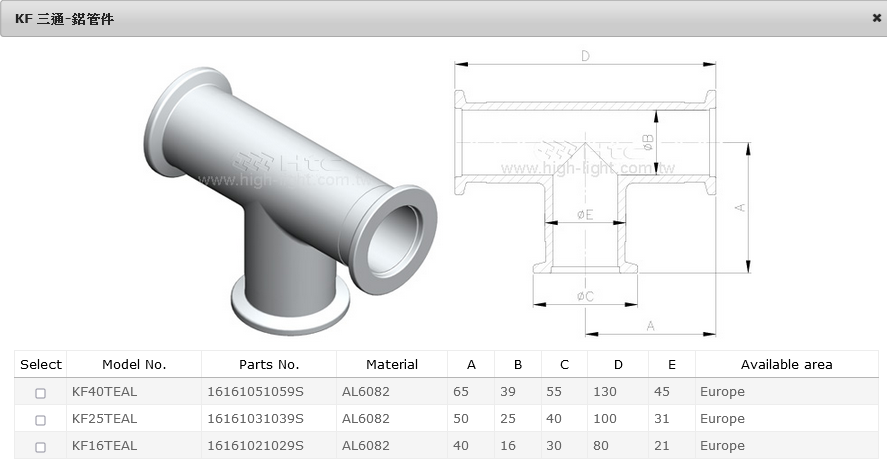Click the dialog title KF 三通-鋁管件
The width and height of the screenshot is (887, 462).
coord(64,19)
